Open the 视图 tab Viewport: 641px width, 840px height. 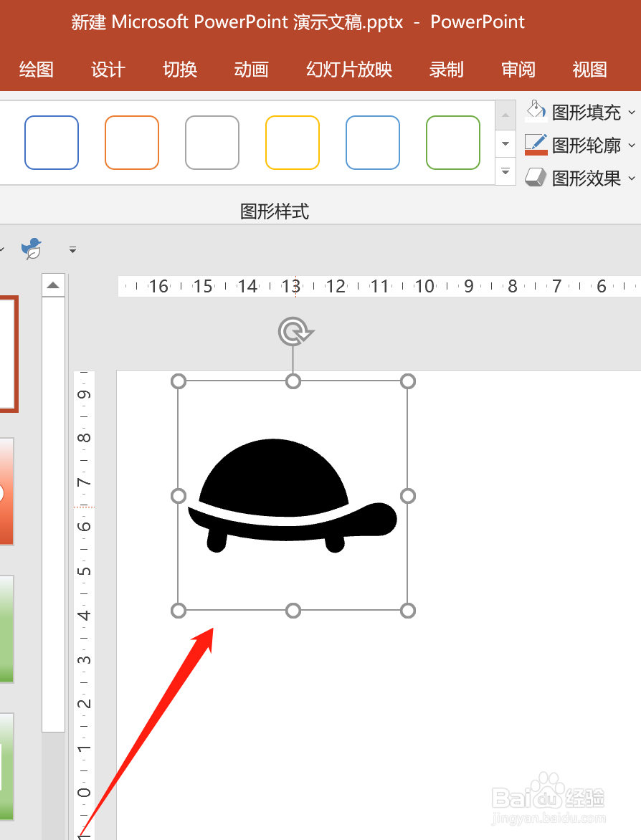[x=589, y=69]
